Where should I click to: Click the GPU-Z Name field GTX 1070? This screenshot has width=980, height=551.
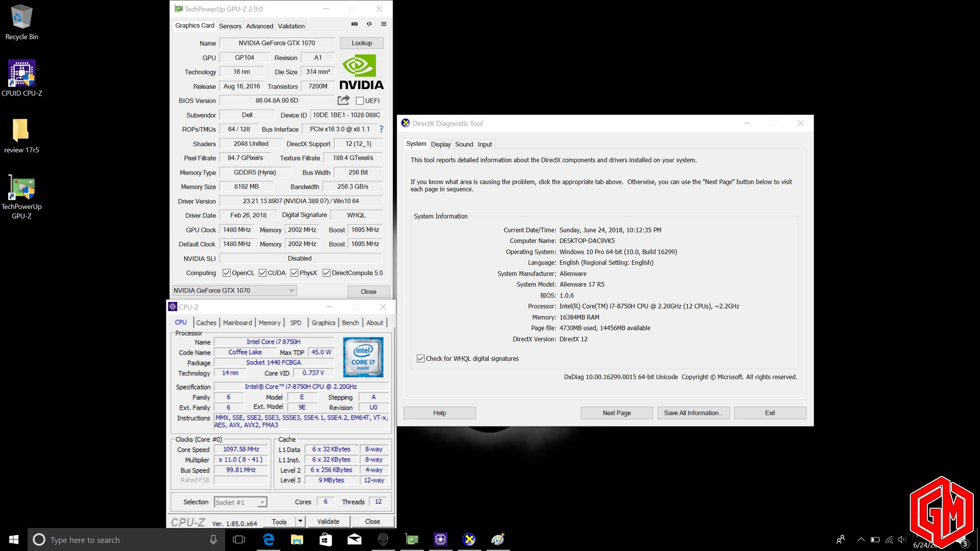277,43
